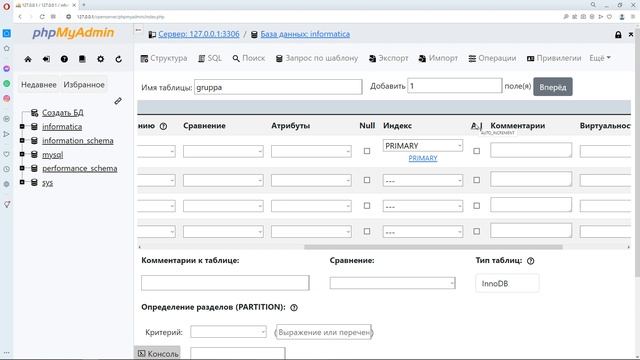Open the Операции tab
640x360 pixels.
(x=492, y=58)
